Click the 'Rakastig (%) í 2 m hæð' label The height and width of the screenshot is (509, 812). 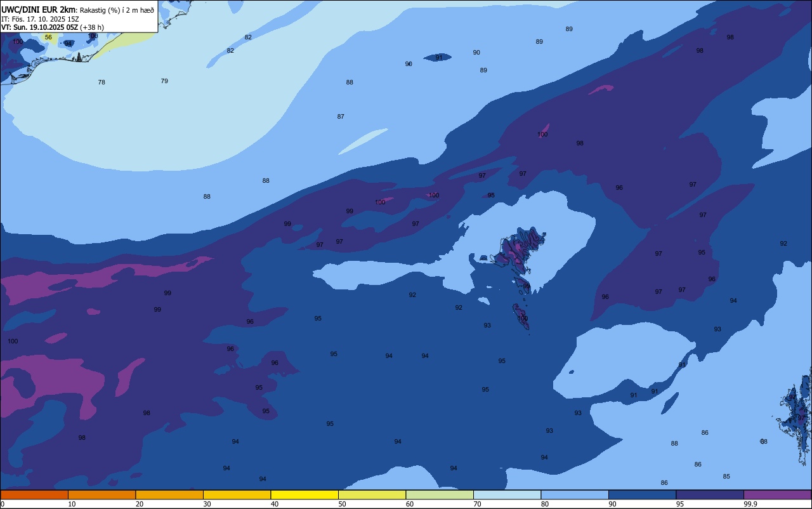tap(117, 10)
